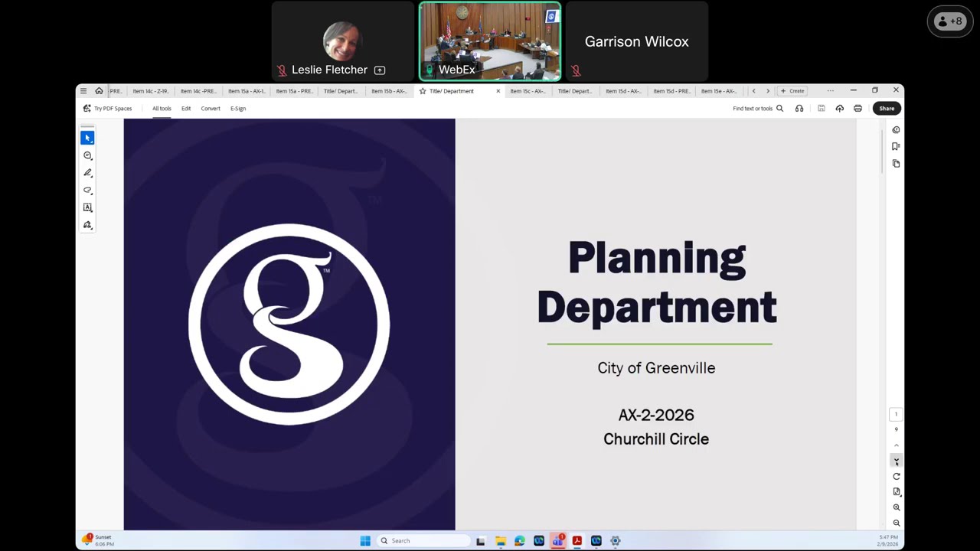Screen dimensions: 980x551
Task: Select Garrison Wilcox participant tile
Action: point(637,41)
